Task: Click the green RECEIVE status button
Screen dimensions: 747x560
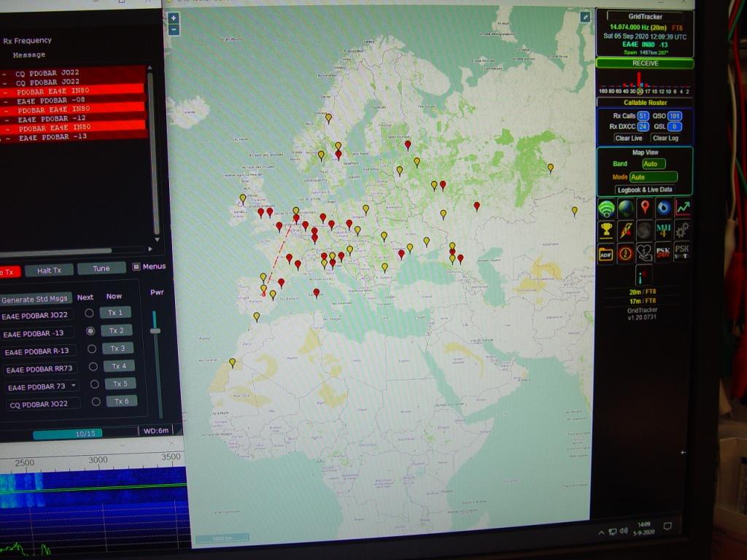Action: pyautogui.click(x=645, y=63)
